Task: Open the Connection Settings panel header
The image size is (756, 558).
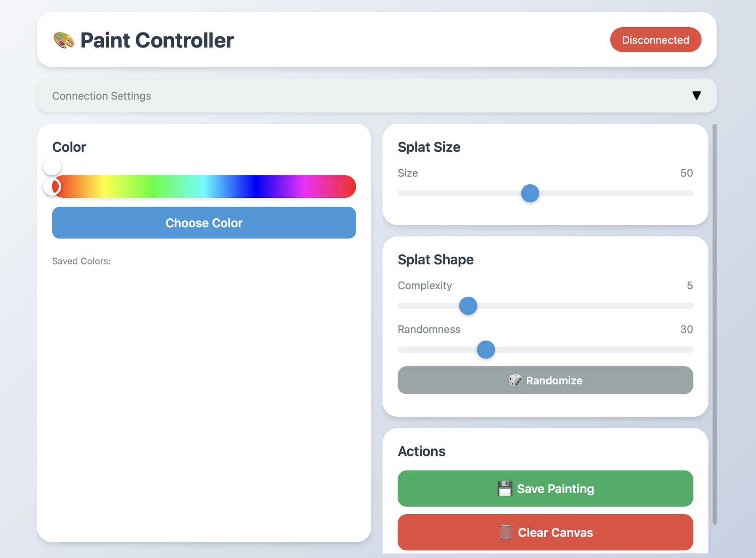Action: 377,96
